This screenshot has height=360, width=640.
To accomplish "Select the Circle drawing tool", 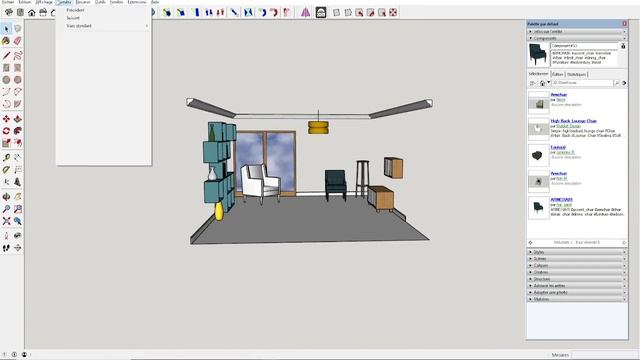I will (x=6, y=80).
